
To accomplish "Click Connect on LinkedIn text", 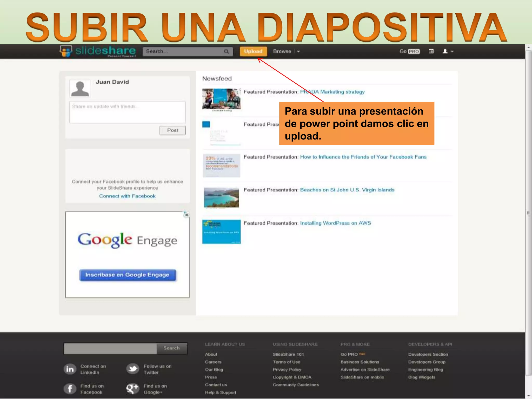I will point(93,369).
